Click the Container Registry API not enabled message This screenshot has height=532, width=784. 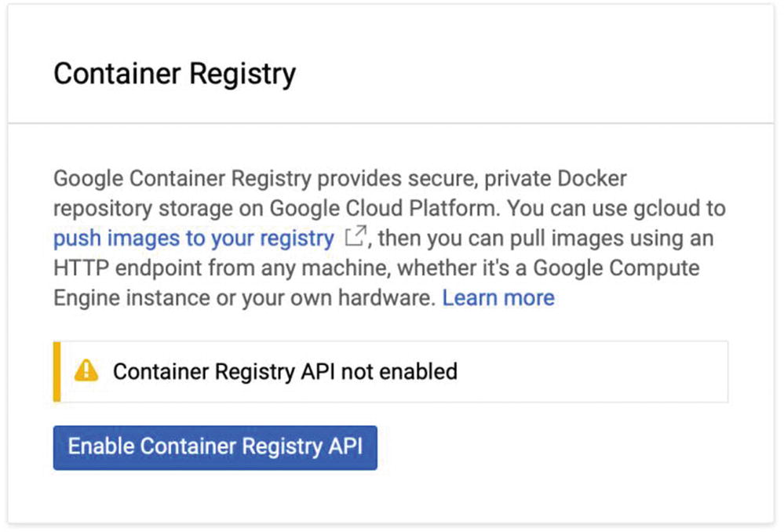point(285,371)
